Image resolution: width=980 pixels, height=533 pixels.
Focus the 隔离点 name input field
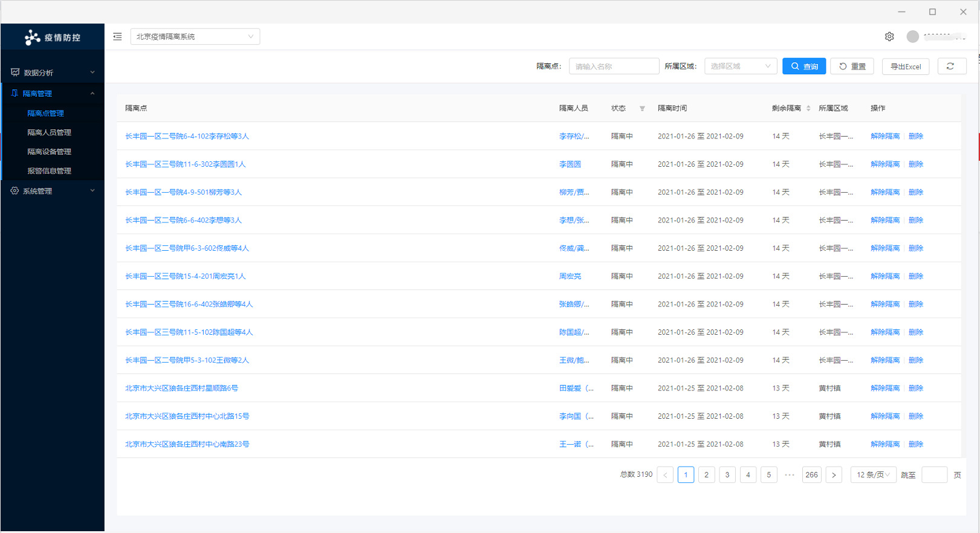[x=614, y=66]
